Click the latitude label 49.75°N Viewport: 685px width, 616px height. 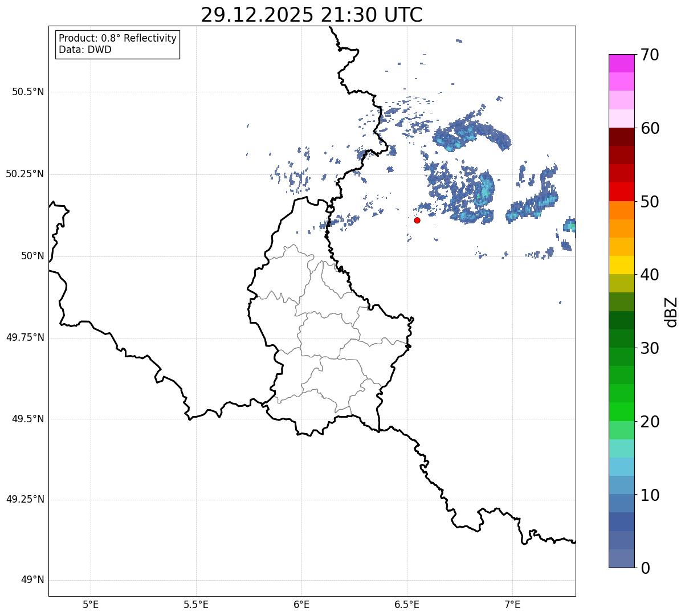tap(25, 337)
